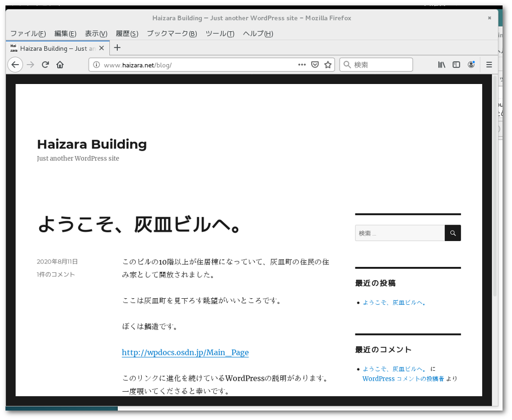Save page to Pocket

315,65
